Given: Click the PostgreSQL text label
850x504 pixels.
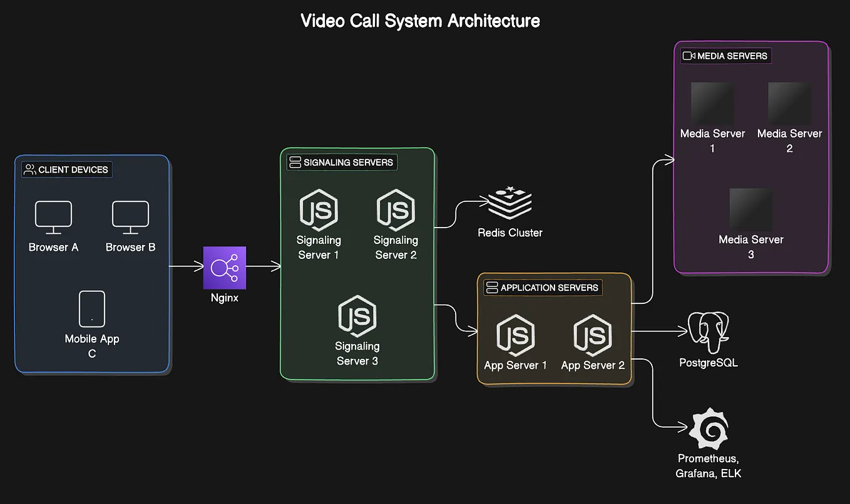Looking at the screenshot, I should tap(709, 363).
